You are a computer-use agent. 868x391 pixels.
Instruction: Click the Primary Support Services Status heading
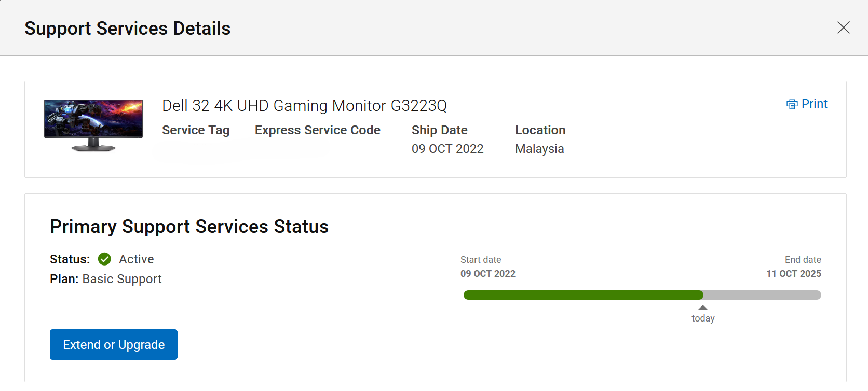click(x=189, y=227)
